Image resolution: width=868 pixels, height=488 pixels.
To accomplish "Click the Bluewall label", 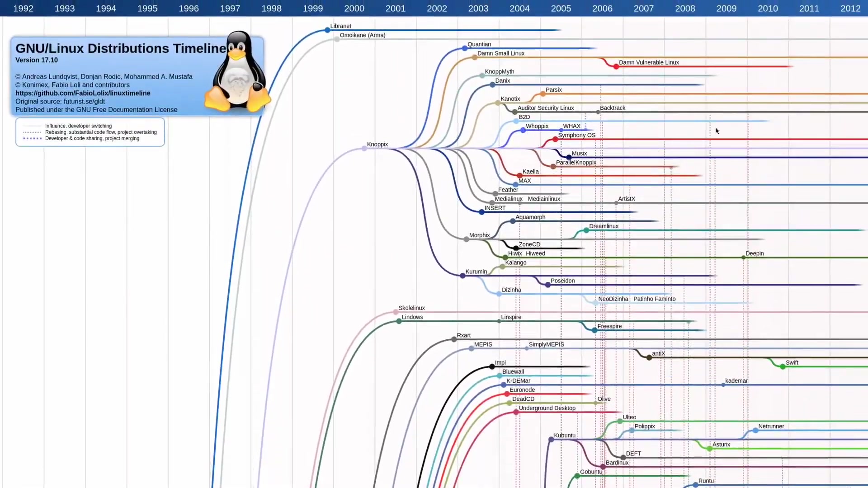I will [x=513, y=372].
